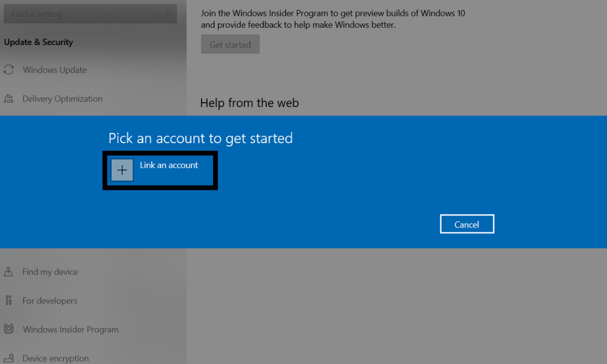
Task: Open the Find my device page
Action: pyautogui.click(x=50, y=272)
